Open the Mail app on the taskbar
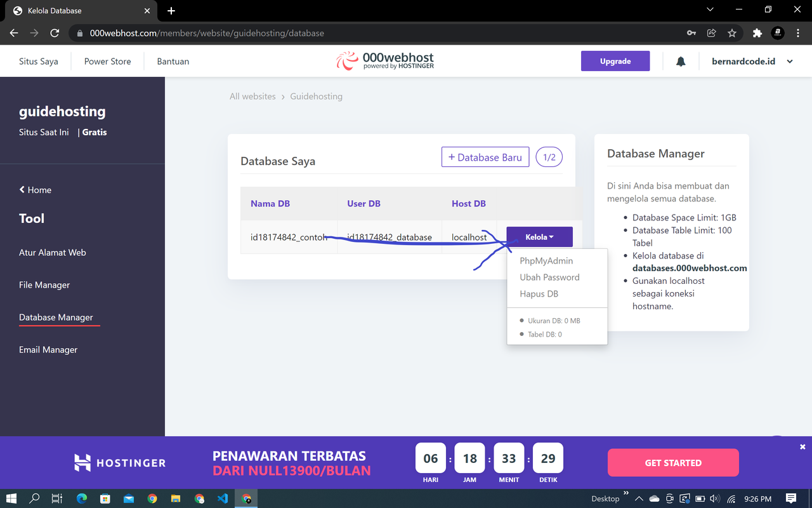The height and width of the screenshot is (508, 812). 129,498
